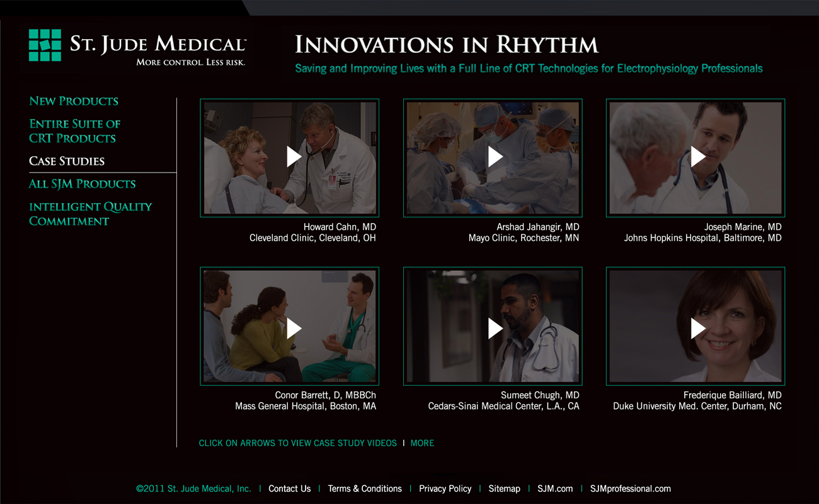This screenshot has height=504, width=819.
Task: Click the MORE link below videos
Action: click(422, 443)
